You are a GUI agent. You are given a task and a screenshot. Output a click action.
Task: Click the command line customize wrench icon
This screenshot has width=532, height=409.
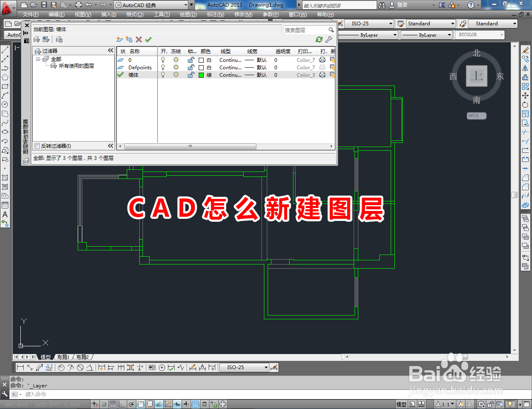(x=5, y=394)
